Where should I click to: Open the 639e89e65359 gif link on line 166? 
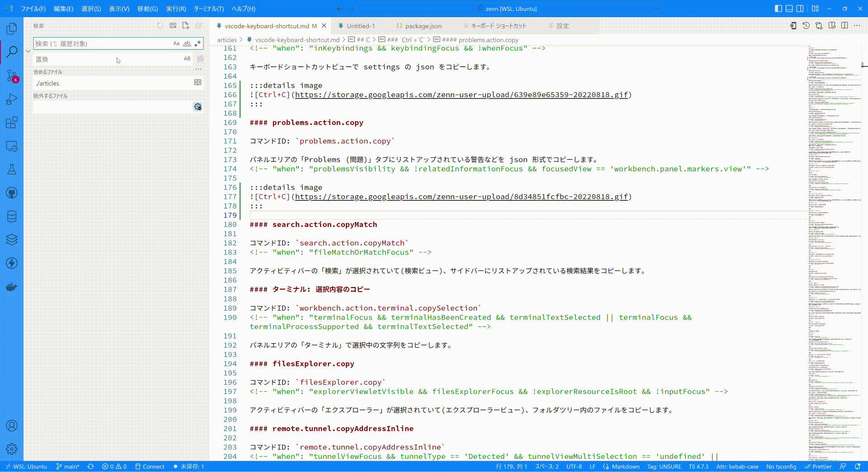462,94
